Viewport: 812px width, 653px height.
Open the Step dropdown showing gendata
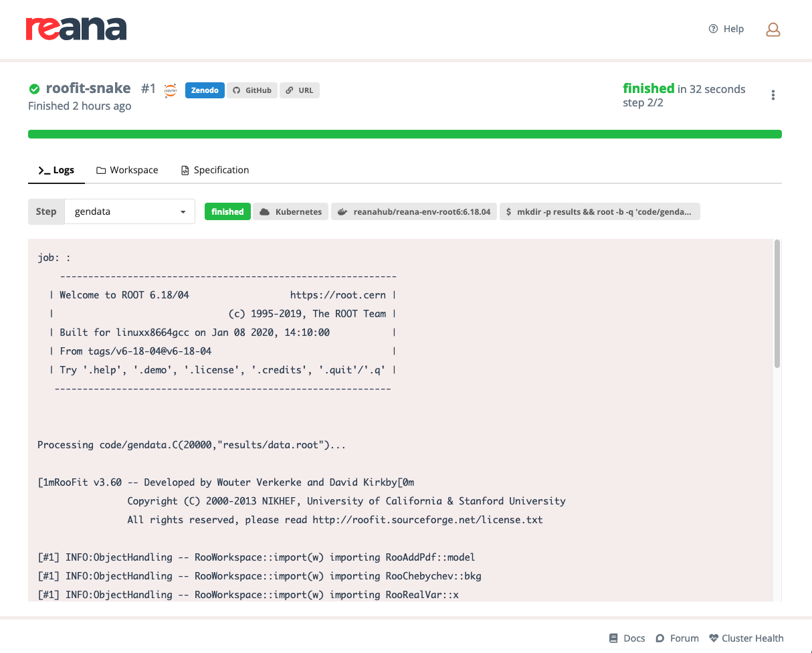point(129,211)
